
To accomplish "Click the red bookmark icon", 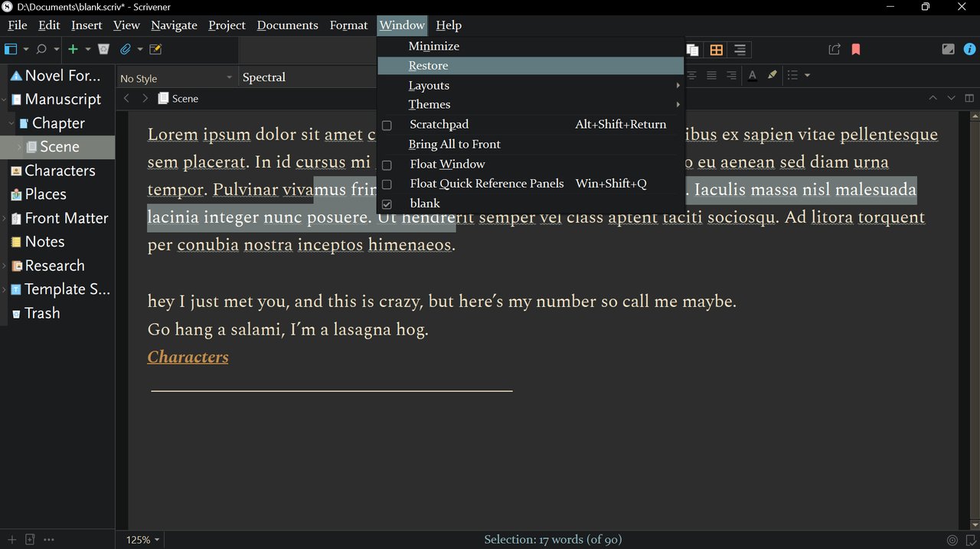I will pos(856,49).
